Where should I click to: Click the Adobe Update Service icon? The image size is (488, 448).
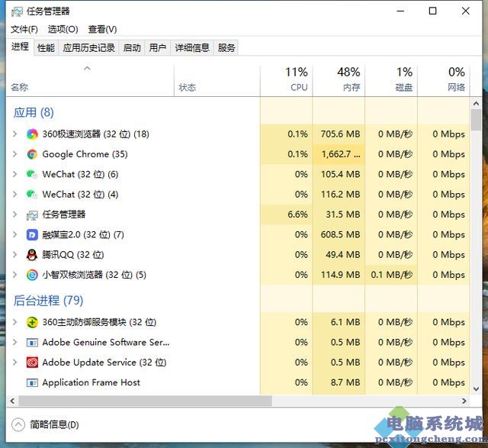32,363
